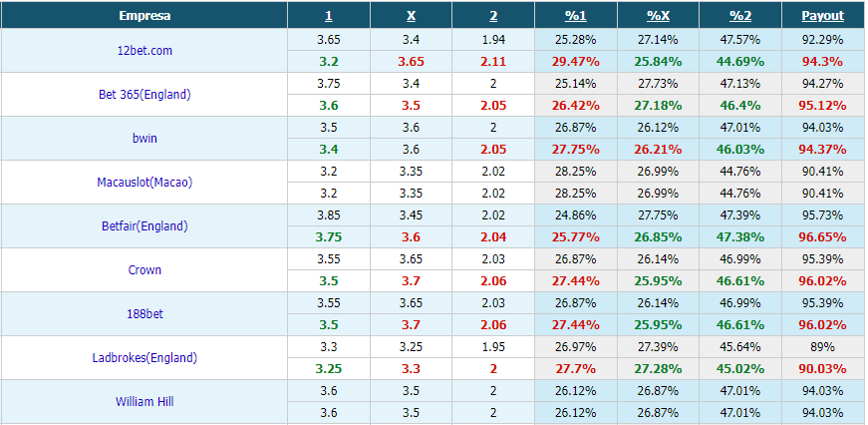The height and width of the screenshot is (425, 868).
Task: Sort by the Payout column header
Action: tap(823, 16)
